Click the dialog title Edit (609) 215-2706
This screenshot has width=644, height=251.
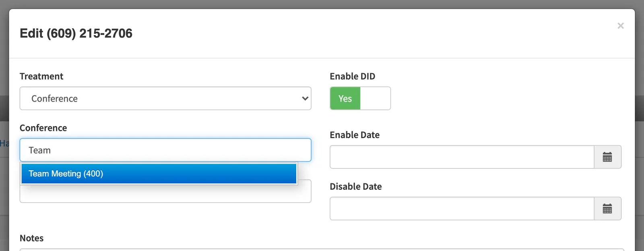pyautogui.click(x=76, y=33)
